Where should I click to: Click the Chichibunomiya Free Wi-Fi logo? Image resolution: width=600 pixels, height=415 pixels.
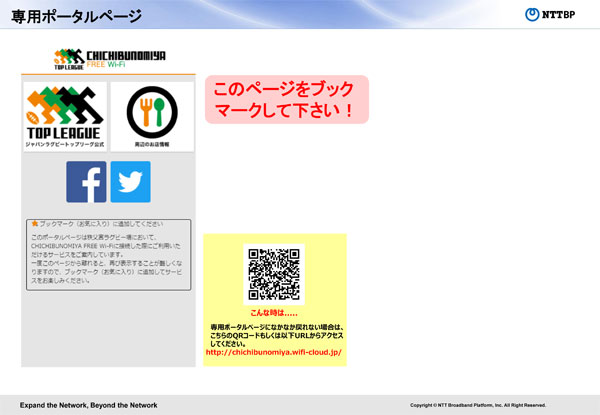click(x=110, y=59)
